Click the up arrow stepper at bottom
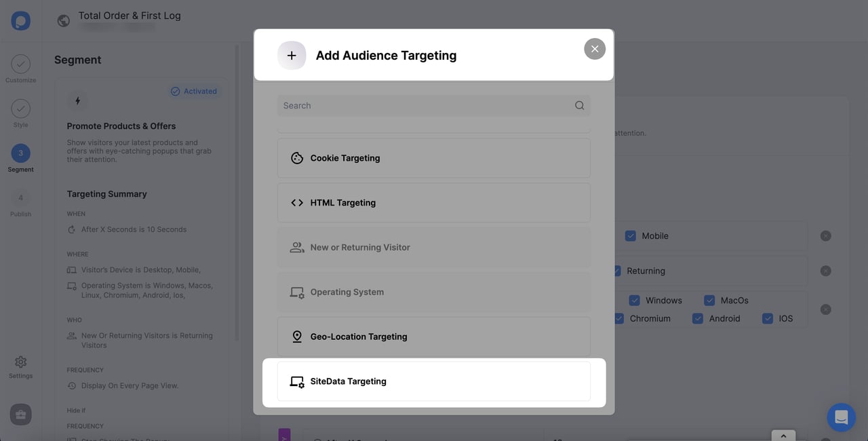Viewport: 868px width, 441px height. (783, 436)
